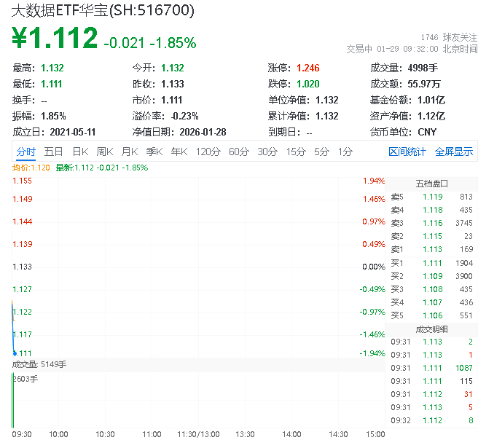Choose the 60分 interval tab
Image resolution: width=478 pixels, height=448 pixels.
click(239, 152)
